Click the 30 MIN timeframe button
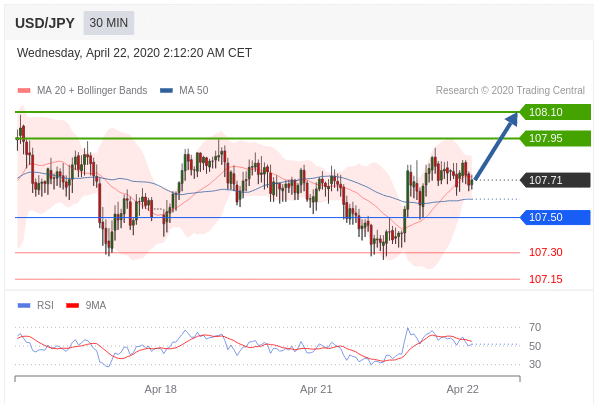Screen dimensions: 599x413 pos(108,23)
